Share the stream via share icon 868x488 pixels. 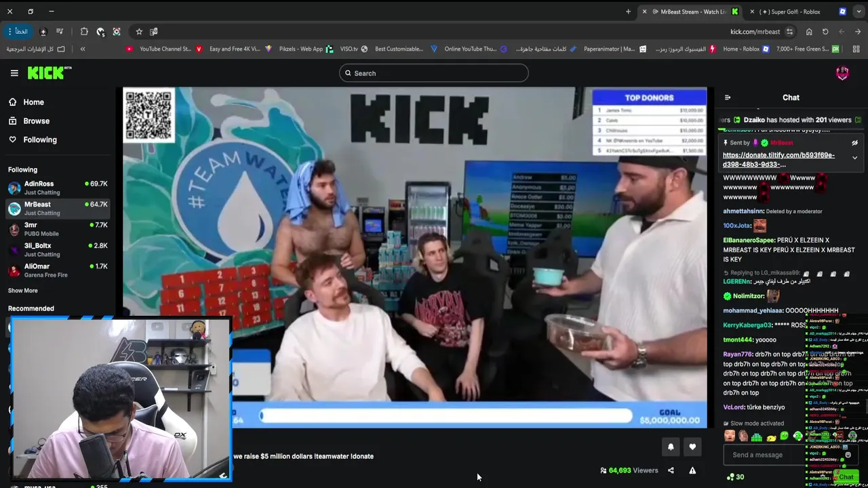(671, 470)
